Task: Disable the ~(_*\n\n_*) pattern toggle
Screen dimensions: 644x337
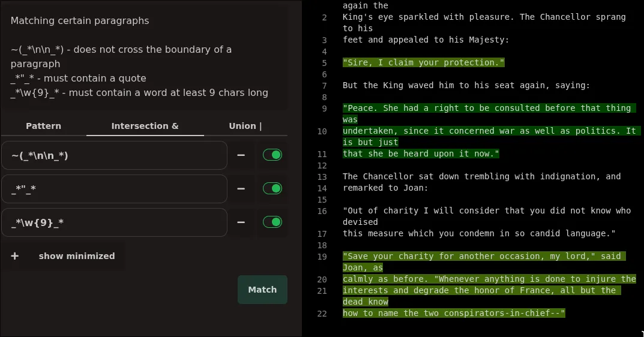Action: (272, 155)
